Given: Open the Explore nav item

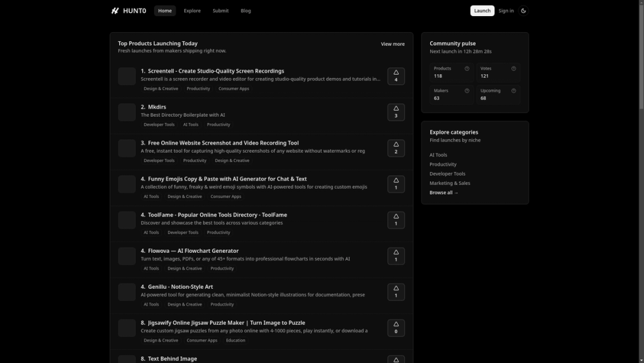Looking at the screenshot, I should pos(192,11).
